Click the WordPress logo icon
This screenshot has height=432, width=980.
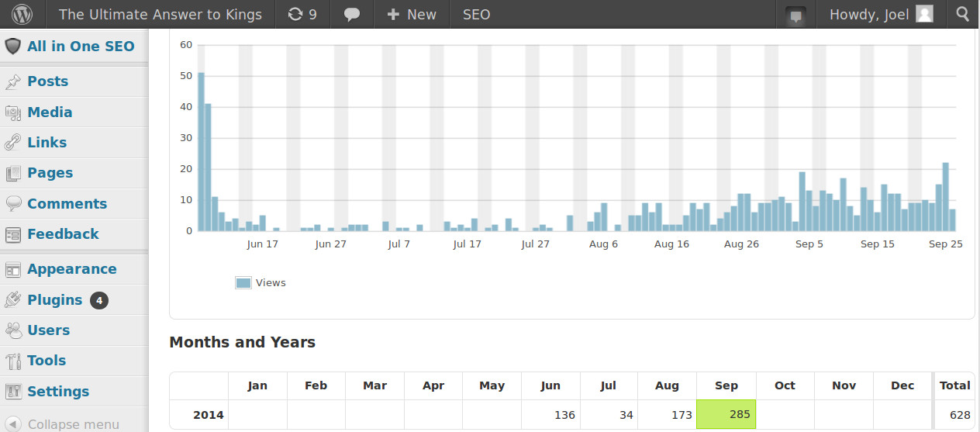point(22,14)
